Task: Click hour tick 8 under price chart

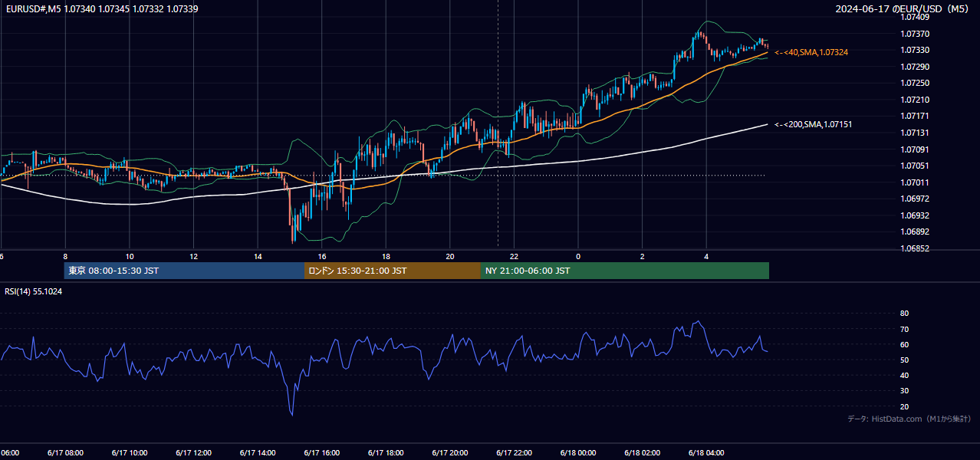Action: (x=65, y=257)
